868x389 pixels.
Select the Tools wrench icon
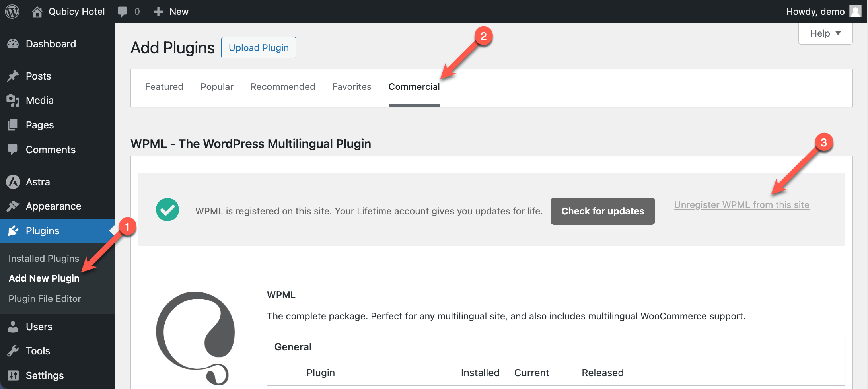pos(13,351)
